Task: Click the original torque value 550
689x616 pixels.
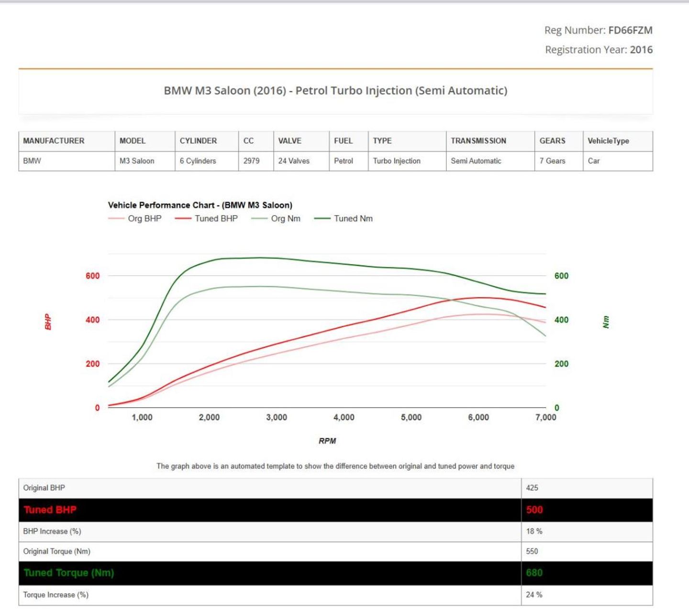Action: (532, 551)
